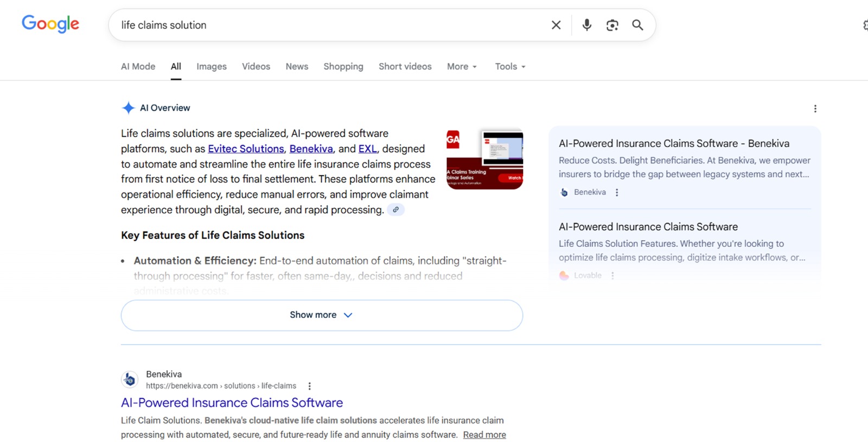868x442 pixels.
Task: Select the All results tab
Action: click(176, 66)
